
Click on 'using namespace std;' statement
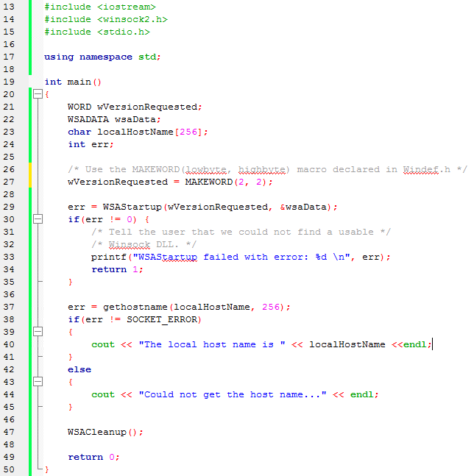point(102,57)
